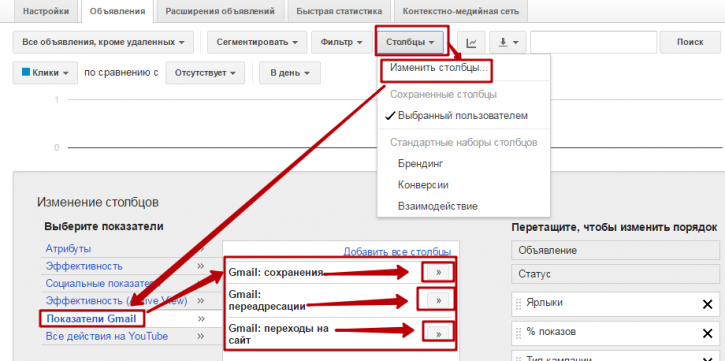725x361 pixels.
Task: Click the Объявление fixed column item
Action: pyautogui.click(x=615, y=251)
